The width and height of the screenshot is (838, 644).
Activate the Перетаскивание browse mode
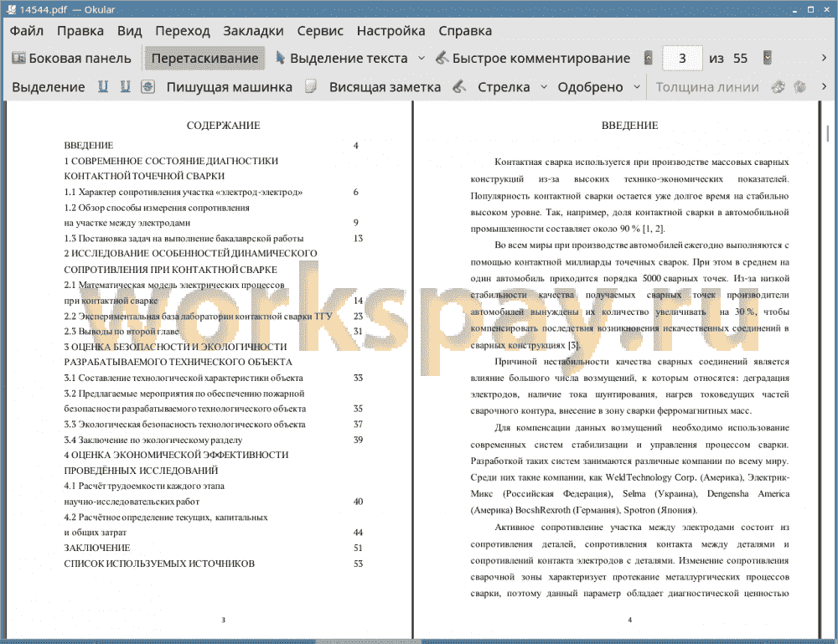204,59
